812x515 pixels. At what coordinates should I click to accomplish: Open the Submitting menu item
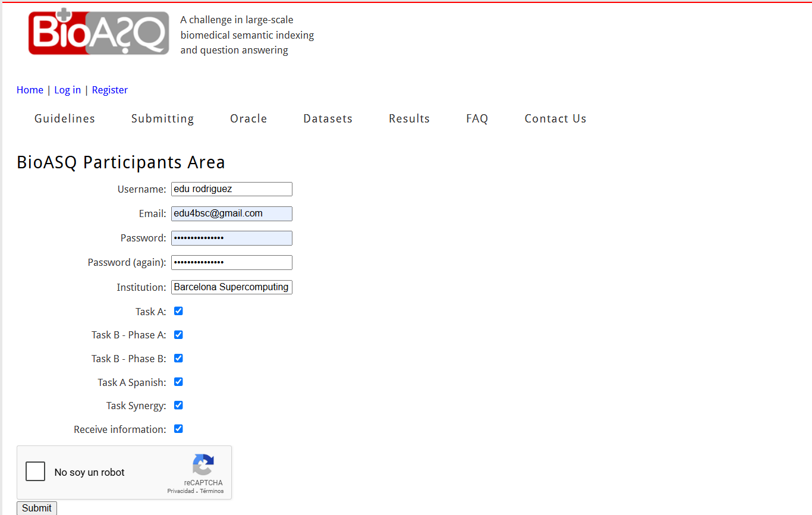(163, 118)
